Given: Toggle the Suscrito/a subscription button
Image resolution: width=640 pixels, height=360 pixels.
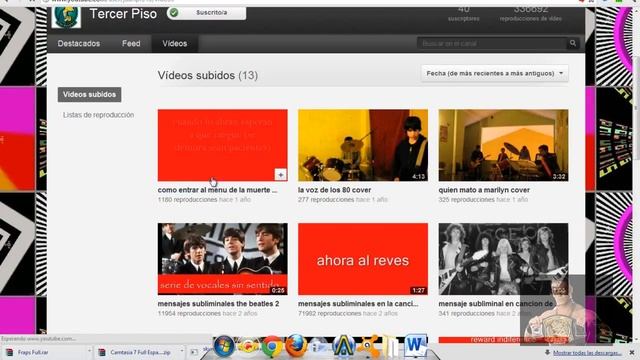Looking at the screenshot, I should (x=206, y=13).
